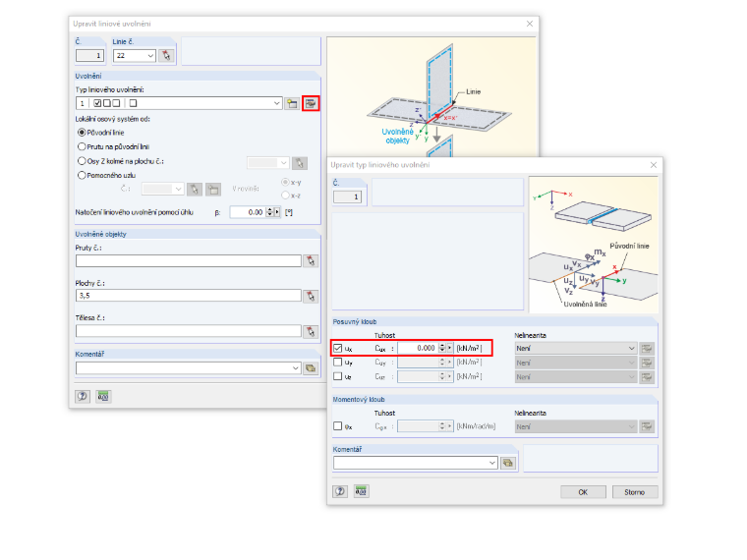Pick auxiliary node graphically icon
The image size is (747, 560).
(x=195, y=190)
